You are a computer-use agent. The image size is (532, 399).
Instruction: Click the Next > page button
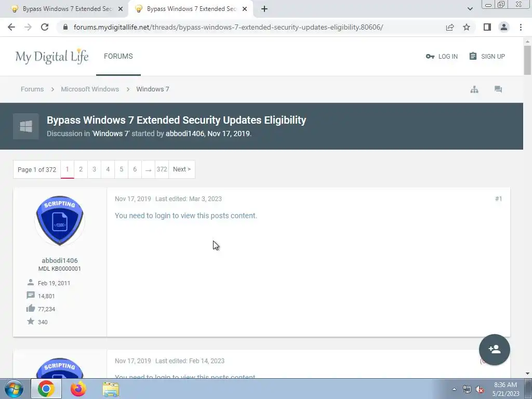[182, 169]
